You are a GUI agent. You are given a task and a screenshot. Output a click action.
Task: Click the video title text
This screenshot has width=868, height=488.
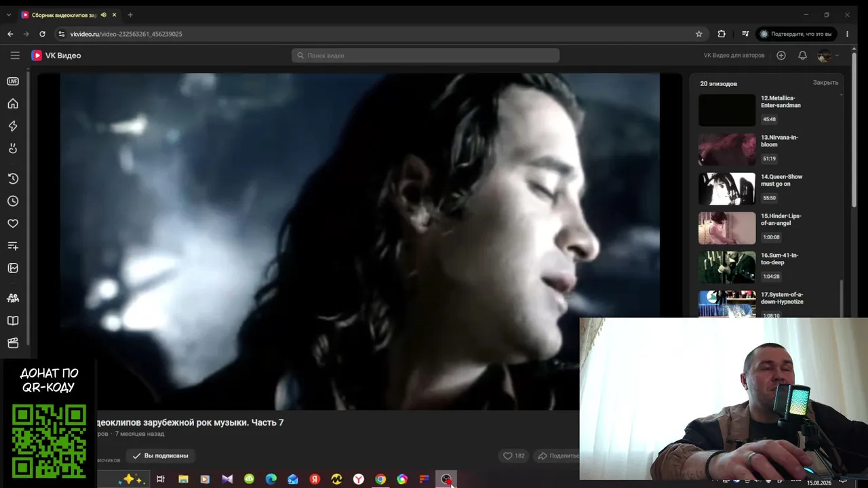tap(190, 422)
